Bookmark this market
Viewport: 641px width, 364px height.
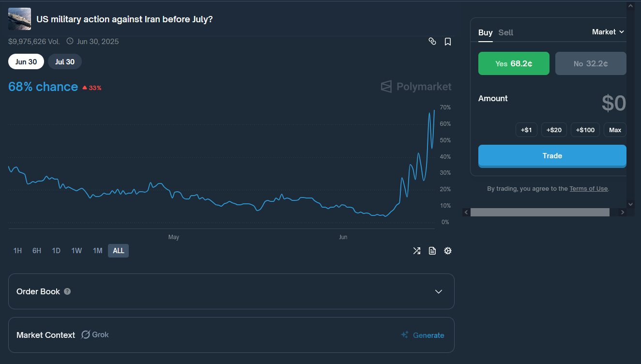(448, 42)
